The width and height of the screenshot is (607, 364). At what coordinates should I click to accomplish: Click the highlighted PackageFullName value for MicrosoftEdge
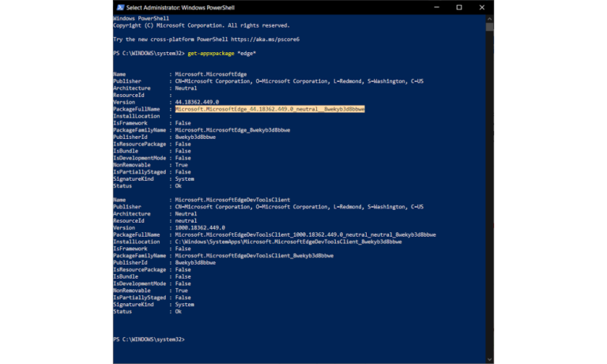270,109
